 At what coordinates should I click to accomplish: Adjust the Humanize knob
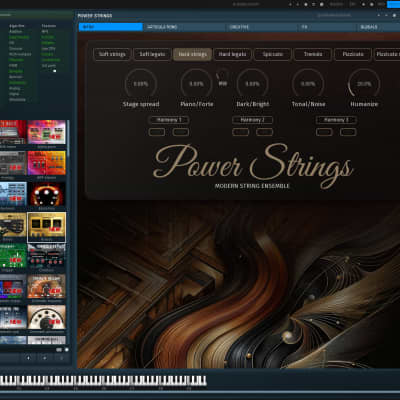coord(364,84)
